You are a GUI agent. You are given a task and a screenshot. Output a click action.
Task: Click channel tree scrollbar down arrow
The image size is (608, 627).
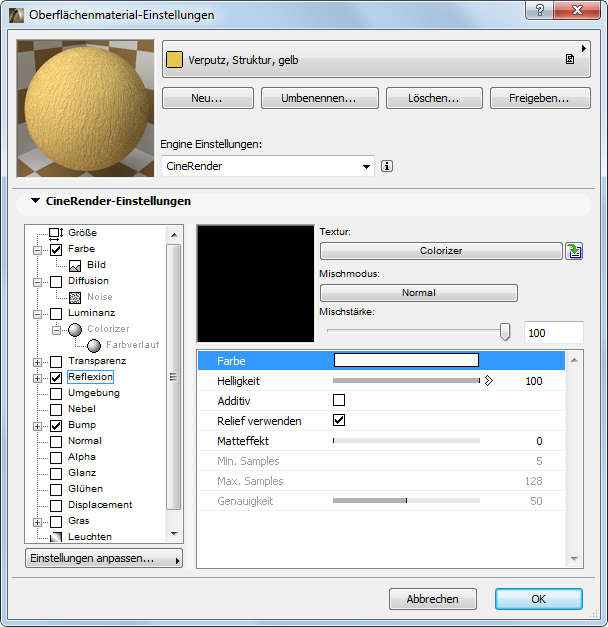(174, 534)
